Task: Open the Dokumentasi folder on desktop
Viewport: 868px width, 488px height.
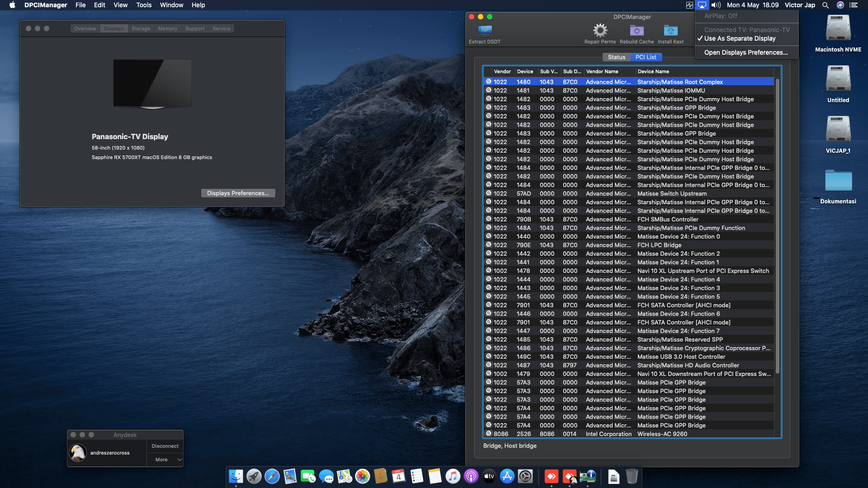Action: coord(838,181)
